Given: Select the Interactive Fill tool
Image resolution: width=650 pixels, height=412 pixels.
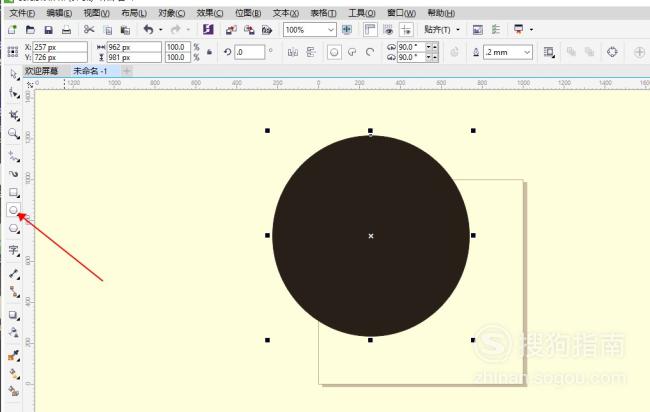Looking at the screenshot, I should [14, 373].
